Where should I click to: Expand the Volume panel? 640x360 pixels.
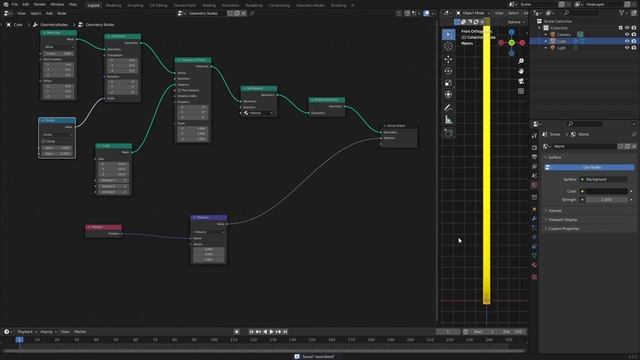pos(555,211)
